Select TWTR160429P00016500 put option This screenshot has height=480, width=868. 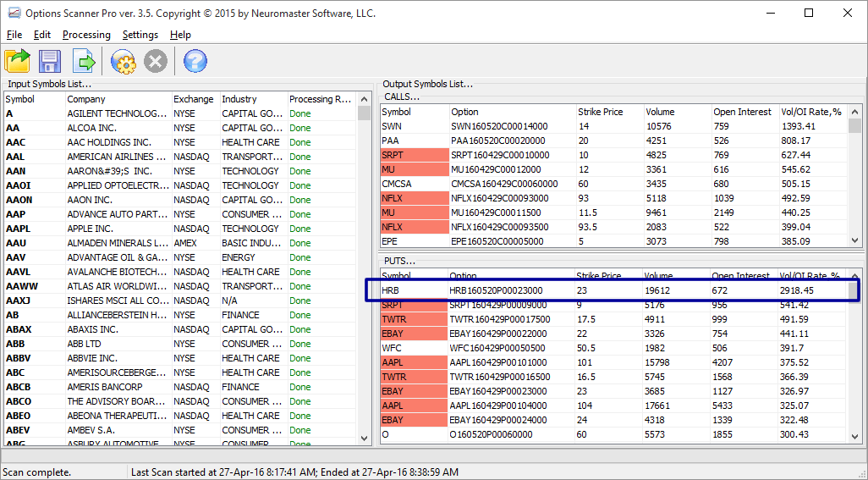point(614,377)
